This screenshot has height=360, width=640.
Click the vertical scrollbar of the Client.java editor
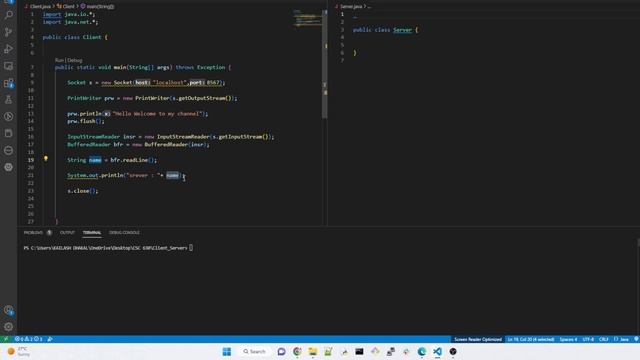[324, 64]
